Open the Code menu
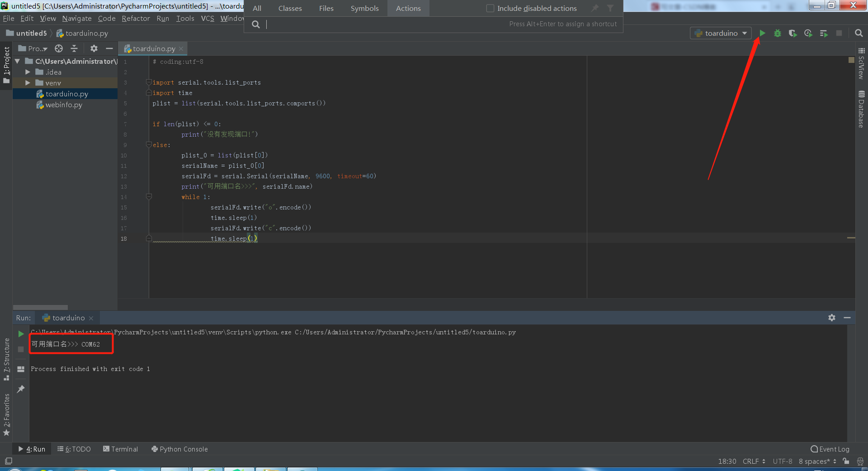The height and width of the screenshot is (471, 868). point(107,18)
